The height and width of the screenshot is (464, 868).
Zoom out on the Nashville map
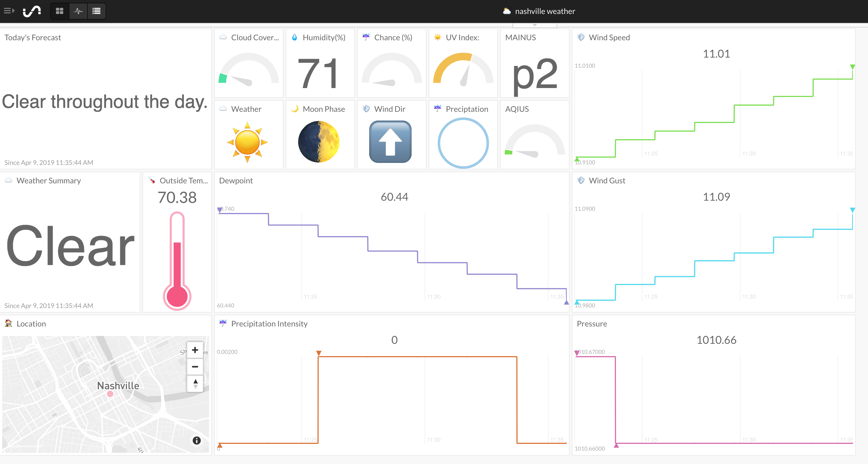click(195, 367)
